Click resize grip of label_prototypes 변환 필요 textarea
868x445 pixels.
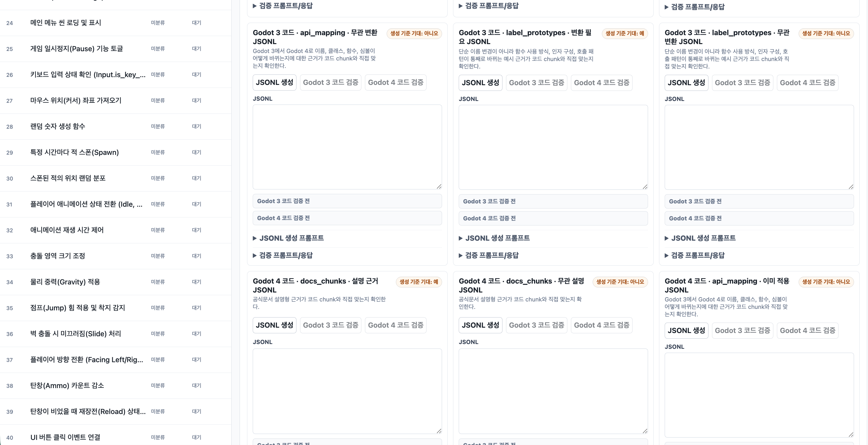click(644, 187)
